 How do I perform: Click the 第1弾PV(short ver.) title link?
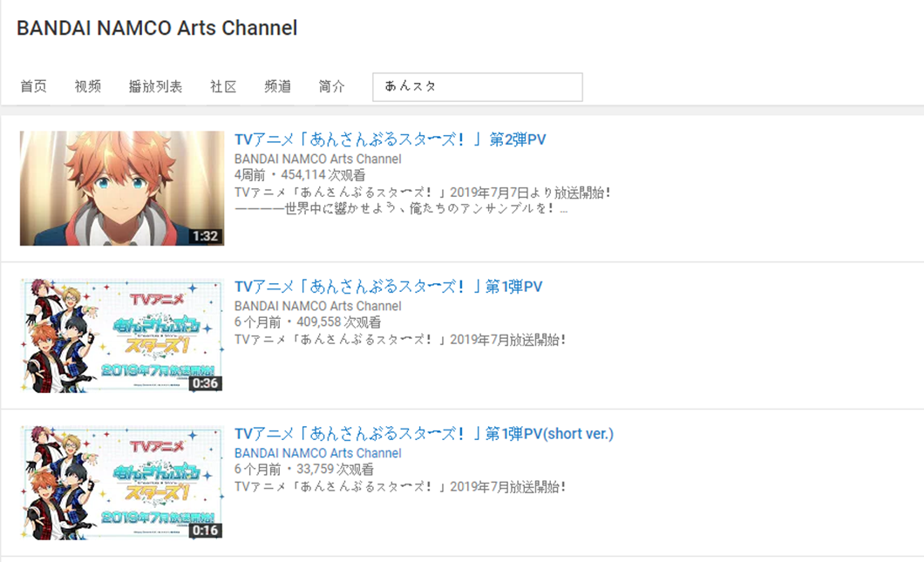click(x=424, y=434)
